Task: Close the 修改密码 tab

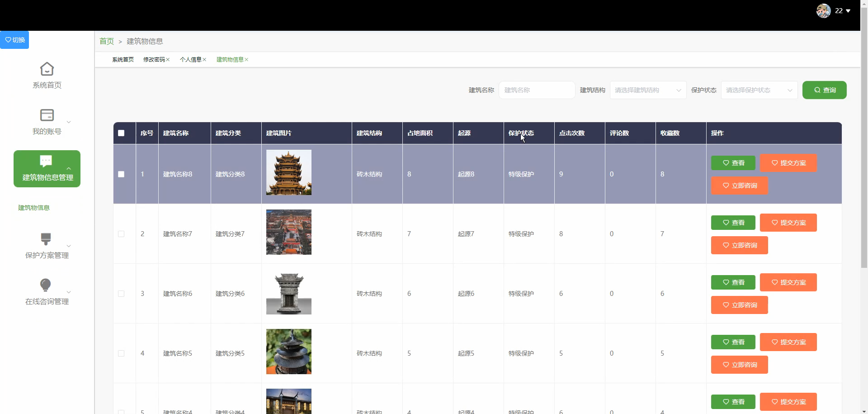Action: pyautogui.click(x=168, y=60)
